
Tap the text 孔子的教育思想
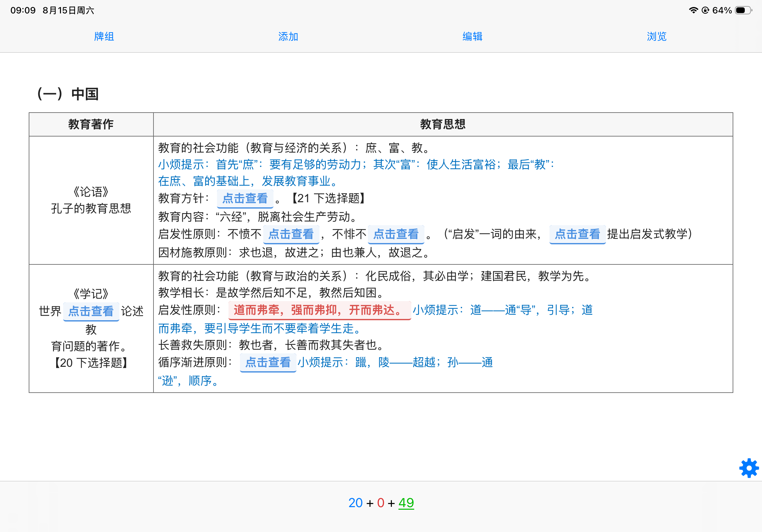pyautogui.click(x=91, y=208)
